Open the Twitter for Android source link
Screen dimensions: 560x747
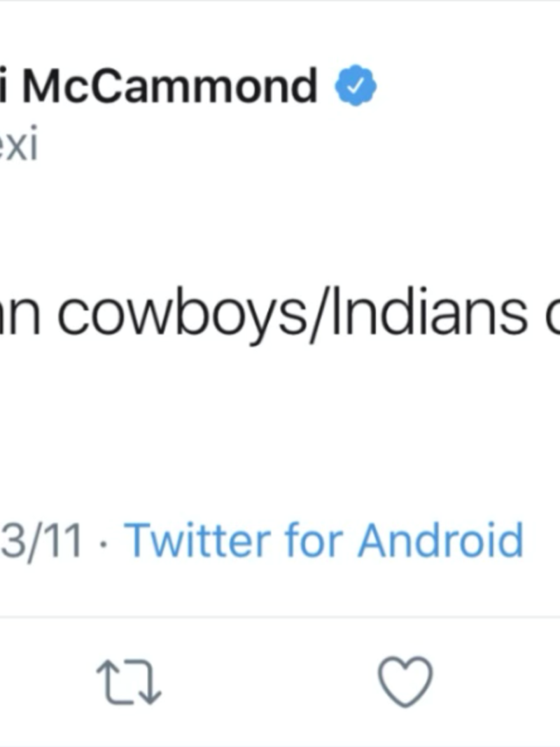[323, 541]
